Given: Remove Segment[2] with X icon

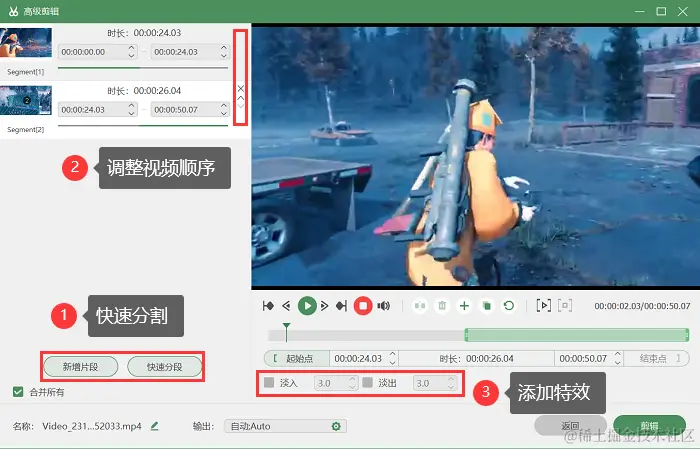Looking at the screenshot, I should (241, 88).
